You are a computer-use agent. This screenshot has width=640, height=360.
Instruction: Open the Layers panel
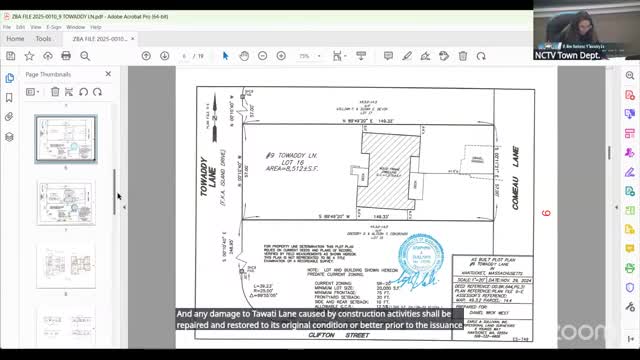(x=9, y=137)
